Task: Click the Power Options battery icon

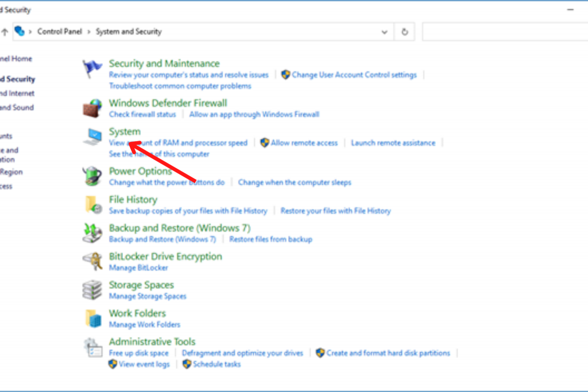Action: pos(93,176)
